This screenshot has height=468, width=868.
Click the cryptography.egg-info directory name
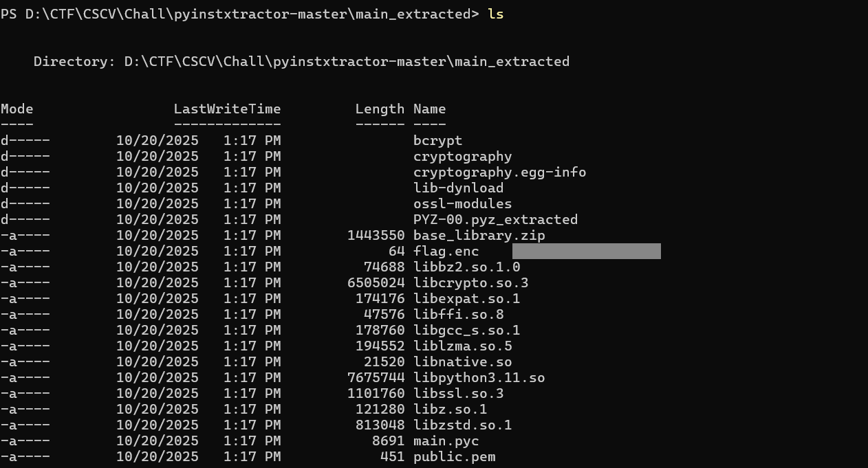point(499,172)
